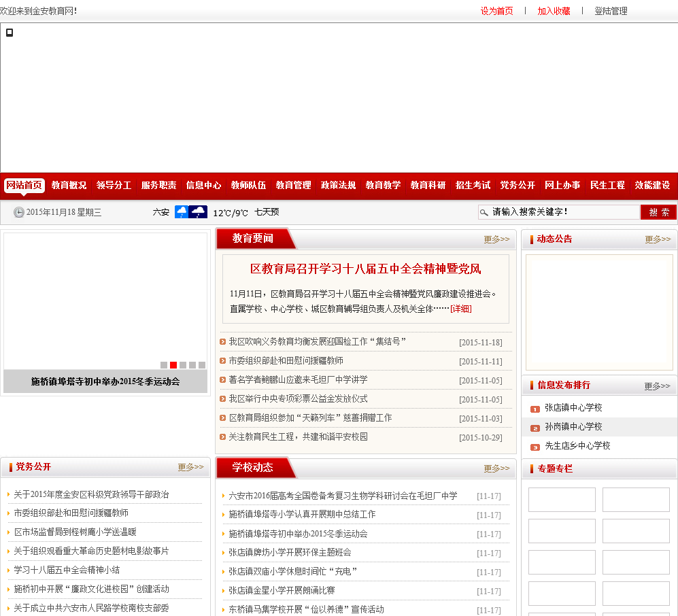Open 学习十八届五中全会精神小结
This screenshot has width=678, height=616.
coord(67,570)
